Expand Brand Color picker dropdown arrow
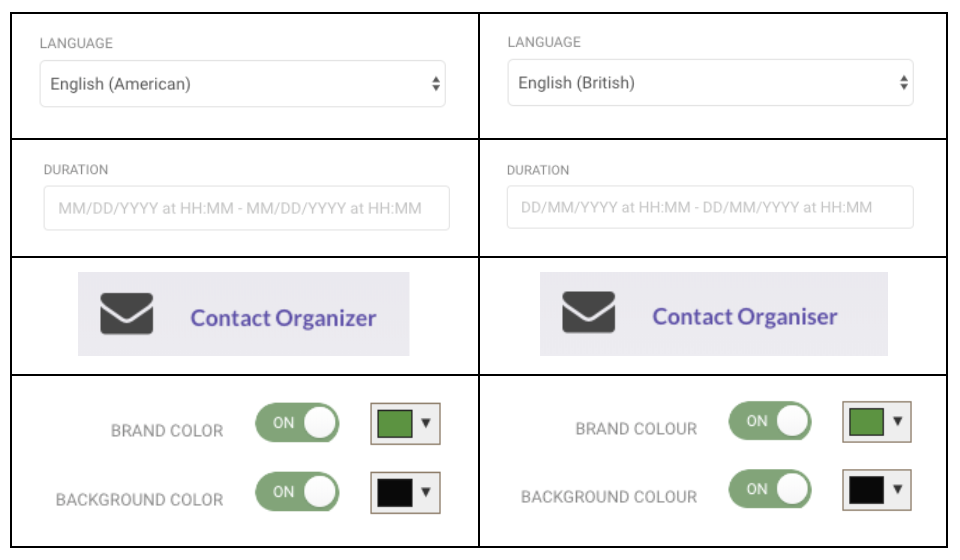The height and width of the screenshot is (560, 960). pyautogui.click(x=426, y=423)
